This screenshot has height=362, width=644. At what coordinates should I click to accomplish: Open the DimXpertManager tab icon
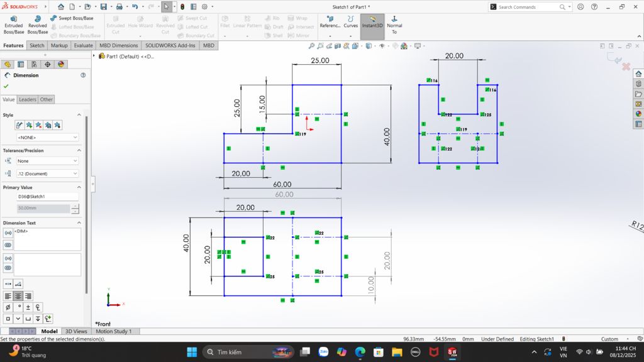[48, 64]
